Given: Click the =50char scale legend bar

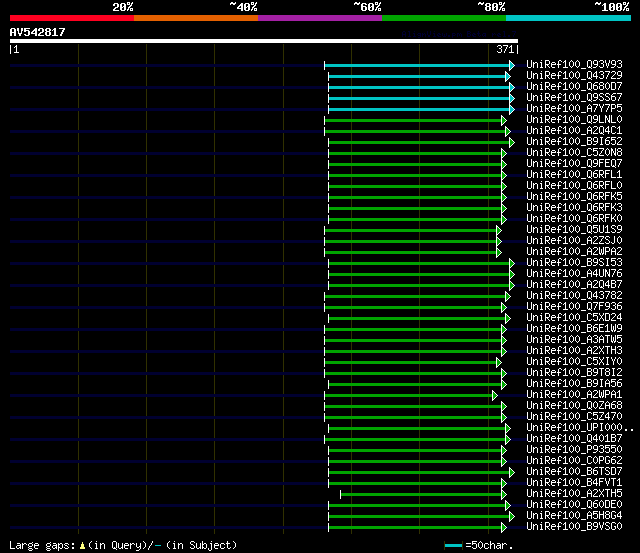Looking at the screenshot, I should [x=453, y=545].
